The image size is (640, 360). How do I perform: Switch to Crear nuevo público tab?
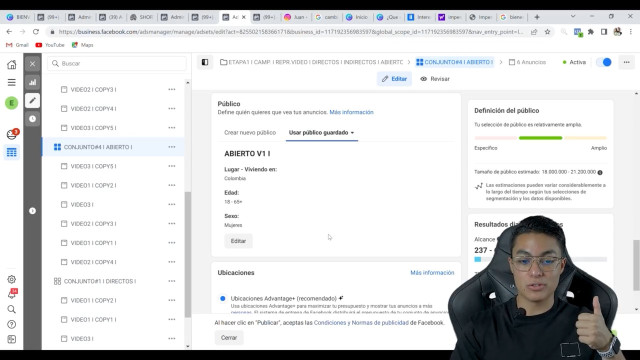coord(250,133)
